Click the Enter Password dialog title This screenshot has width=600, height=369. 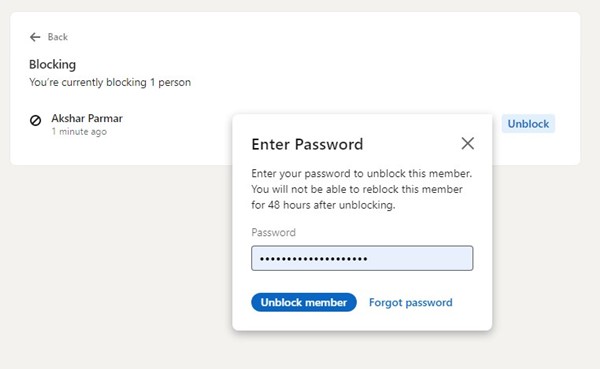(x=307, y=144)
